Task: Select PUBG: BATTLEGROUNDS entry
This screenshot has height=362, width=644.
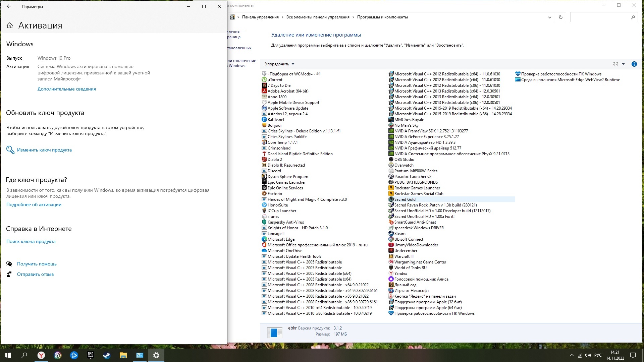Action: click(416, 182)
